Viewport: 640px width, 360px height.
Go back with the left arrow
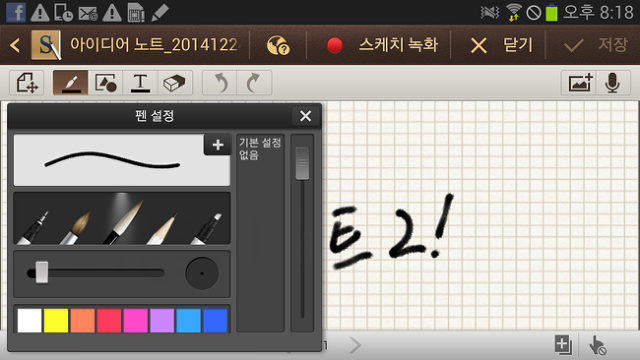coord(15,45)
